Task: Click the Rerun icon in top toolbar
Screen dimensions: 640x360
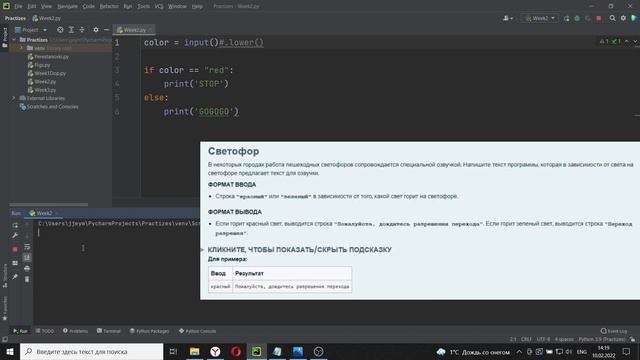Action: coord(567,18)
